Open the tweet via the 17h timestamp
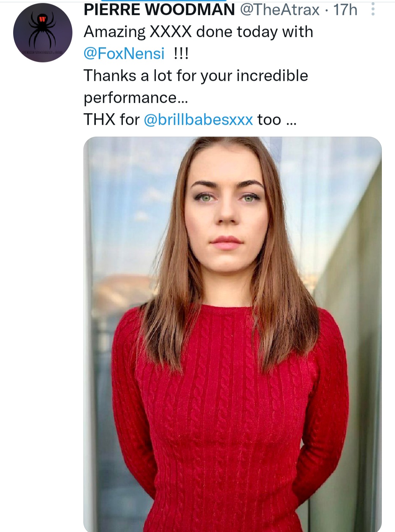The width and height of the screenshot is (395, 532). pos(345,10)
